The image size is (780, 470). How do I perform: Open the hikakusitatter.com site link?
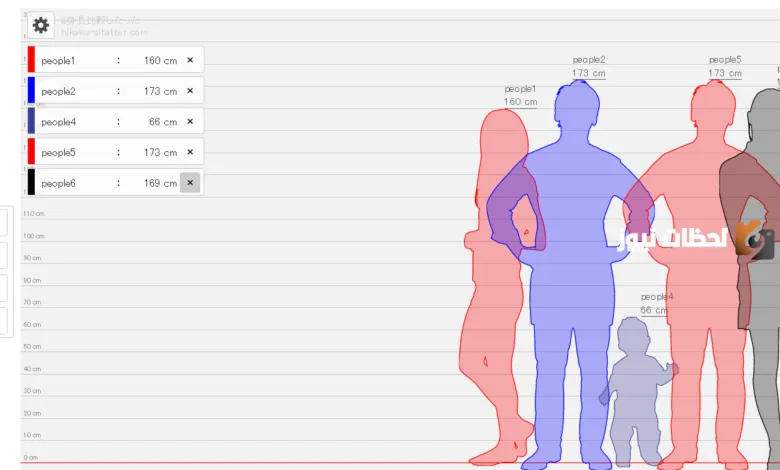pos(104,33)
